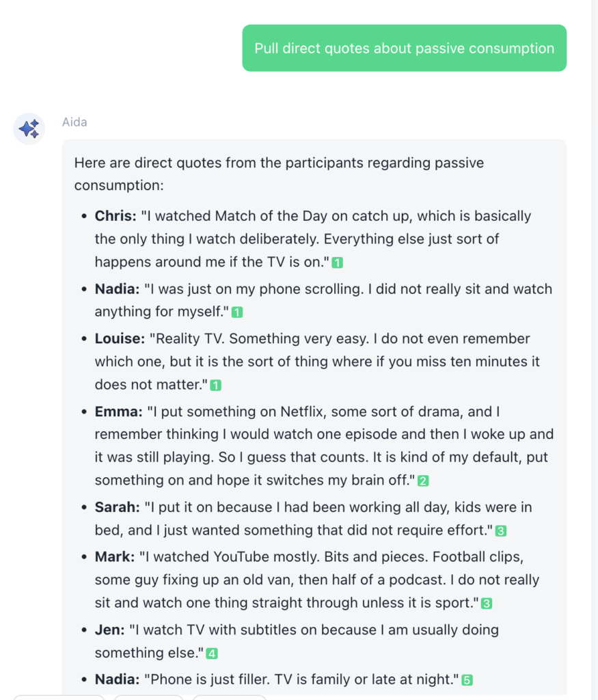
Task: Click the third suggestion chip at the bottom
Action: (x=229, y=697)
